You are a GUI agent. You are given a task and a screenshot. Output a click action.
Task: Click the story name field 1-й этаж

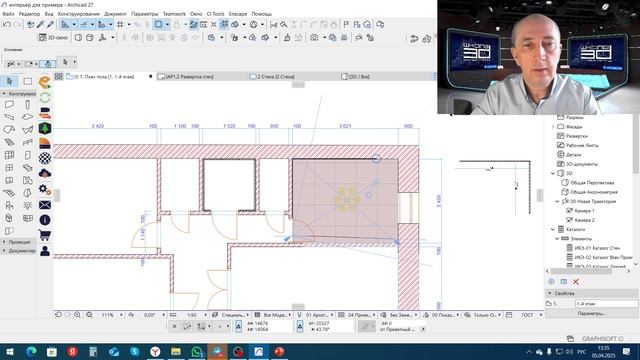607,304
